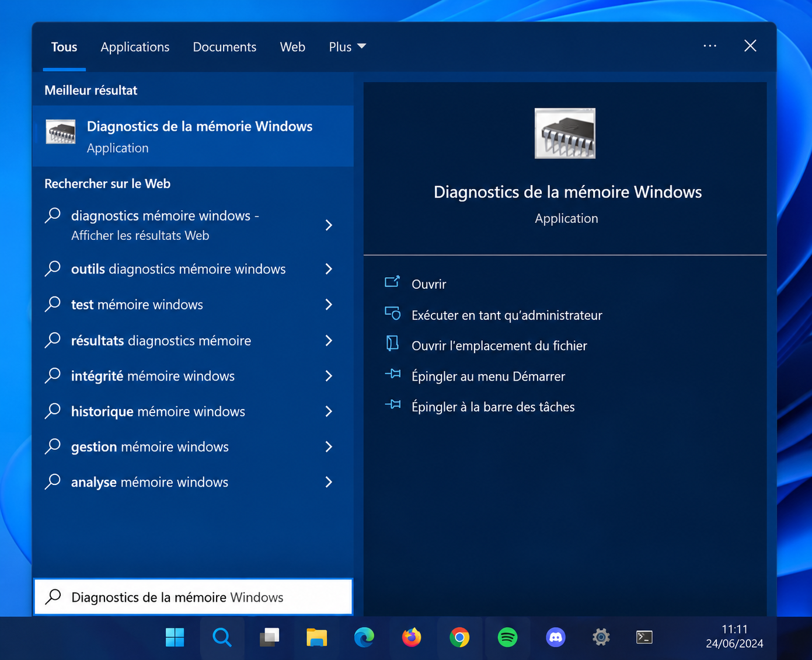Expand arrow for diagnostics mémoire windows web results

329,225
